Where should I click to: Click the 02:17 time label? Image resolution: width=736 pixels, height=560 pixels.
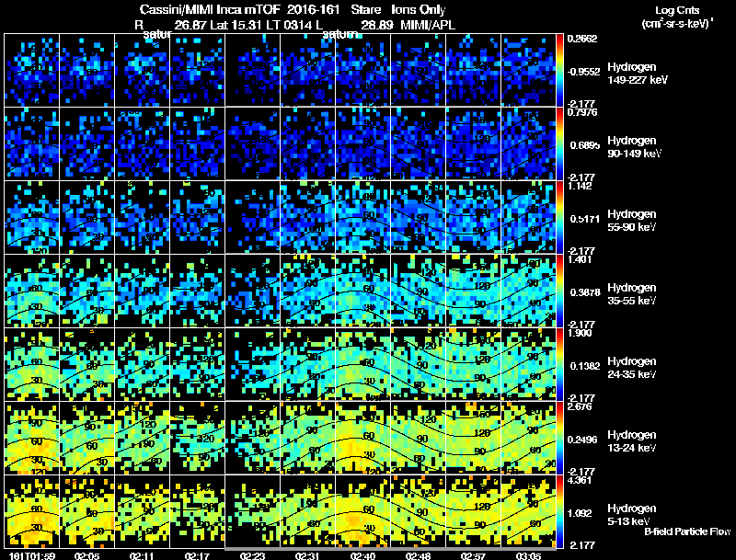click(197, 556)
